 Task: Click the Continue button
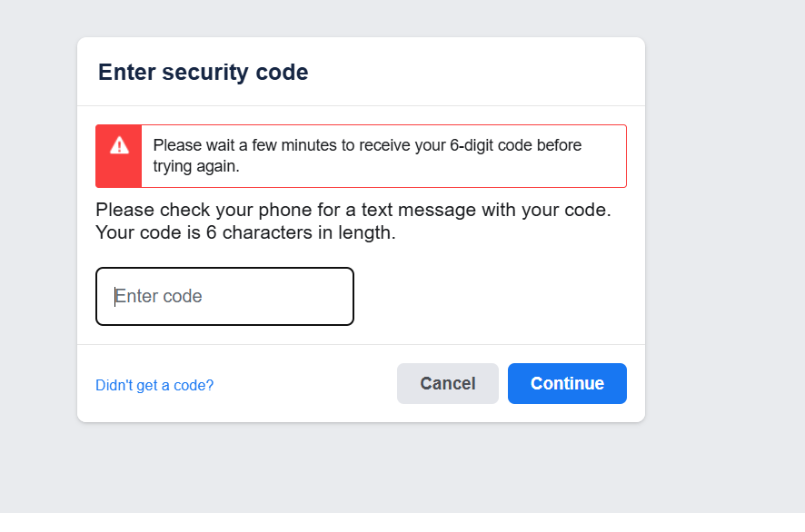click(567, 383)
